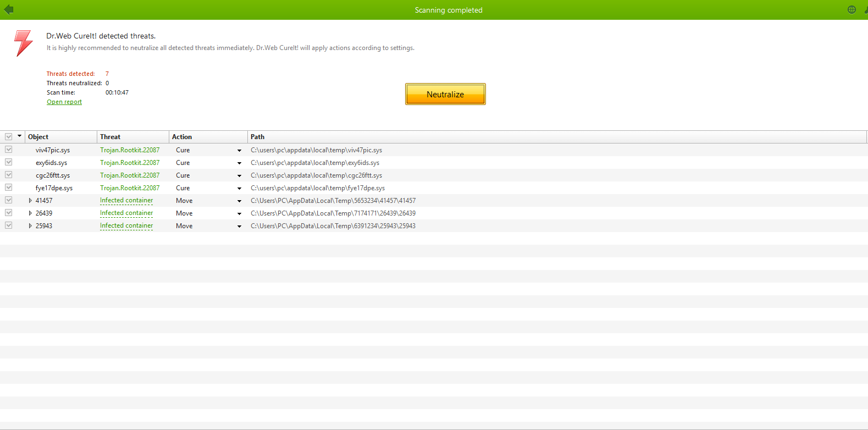Screen dimensions: 868x430
Task: Open the action dropdown for fye17dpe.sys
Action: (239, 188)
